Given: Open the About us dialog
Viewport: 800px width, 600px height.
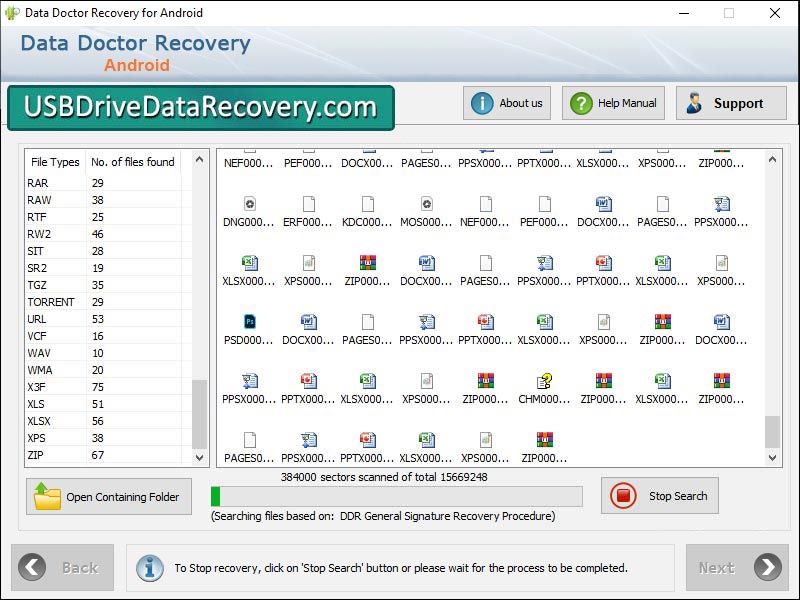Looking at the screenshot, I should (x=506, y=102).
